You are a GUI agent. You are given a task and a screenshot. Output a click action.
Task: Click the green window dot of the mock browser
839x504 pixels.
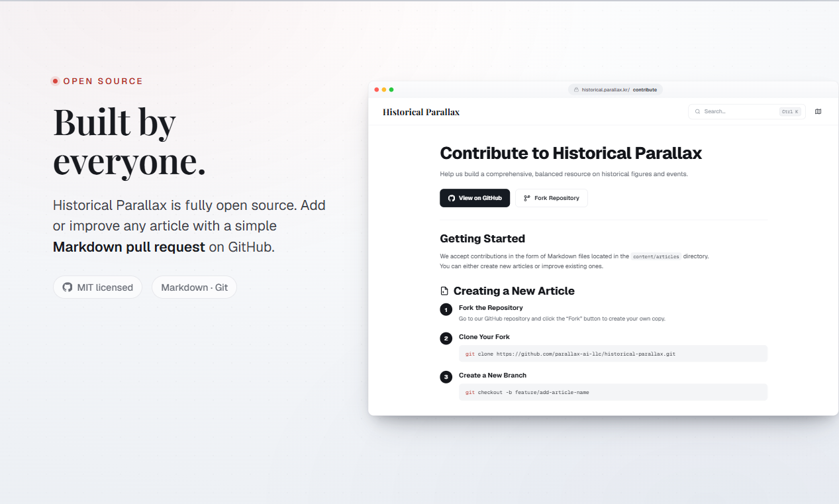click(391, 89)
